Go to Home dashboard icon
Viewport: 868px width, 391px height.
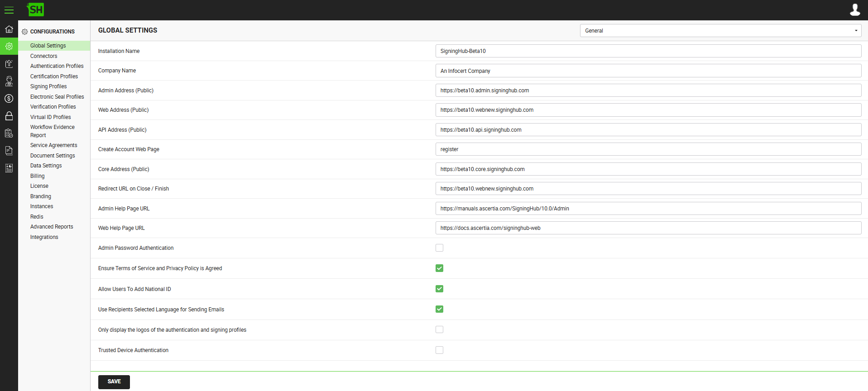pos(9,29)
